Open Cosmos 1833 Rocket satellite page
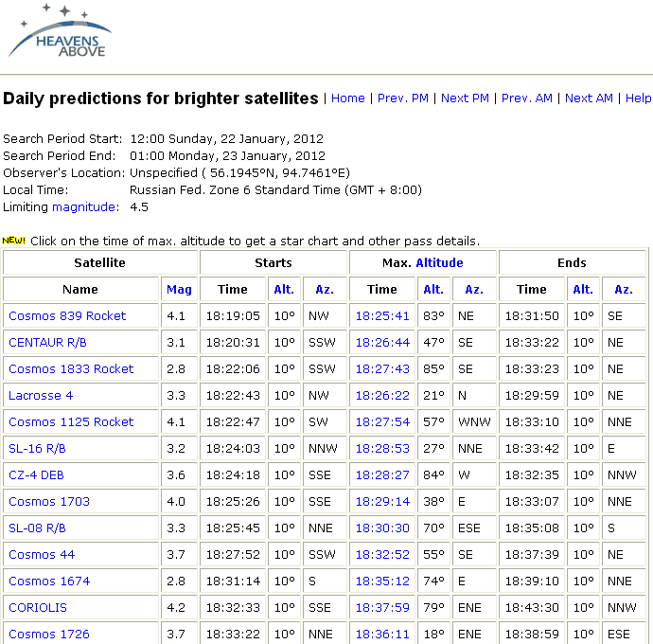Image resolution: width=653 pixels, height=644 pixels. [71, 369]
